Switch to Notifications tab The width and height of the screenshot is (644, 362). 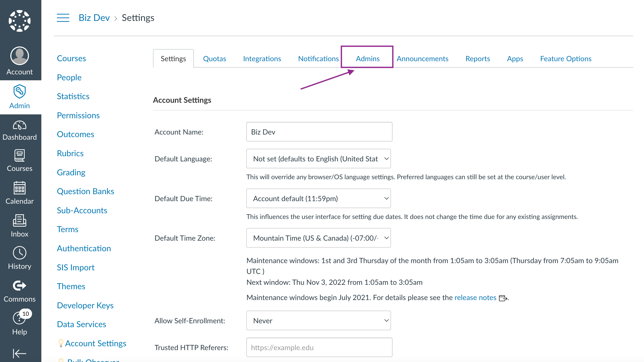click(318, 58)
